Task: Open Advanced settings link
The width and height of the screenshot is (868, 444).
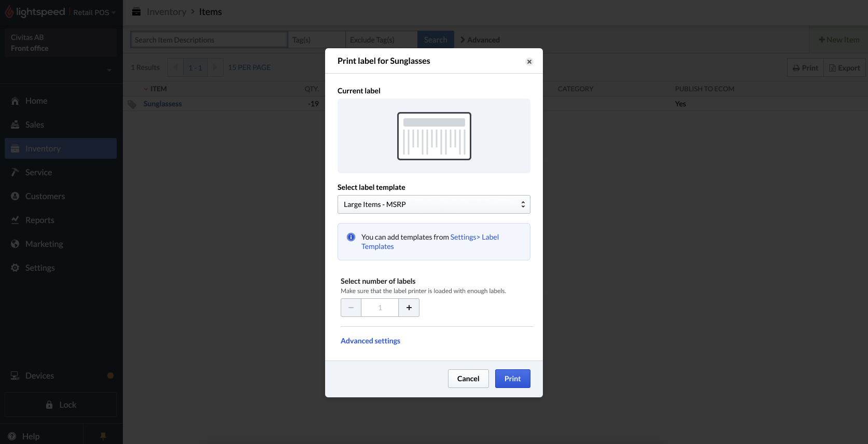Action: pos(370,341)
